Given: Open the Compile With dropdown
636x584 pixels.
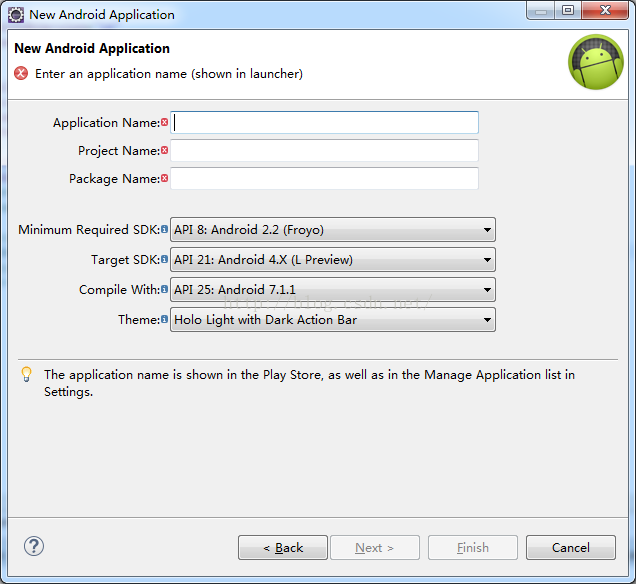Looking at the screenshot, I should point(333,290).
